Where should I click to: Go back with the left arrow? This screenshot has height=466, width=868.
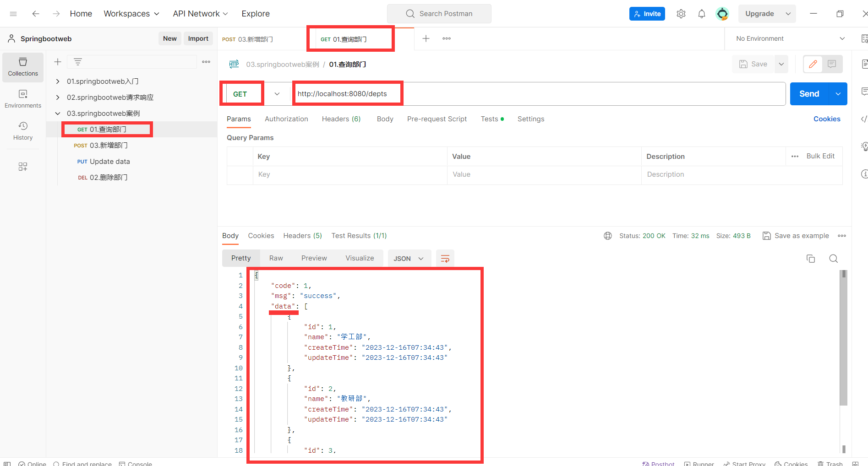(x=36, y=14)
